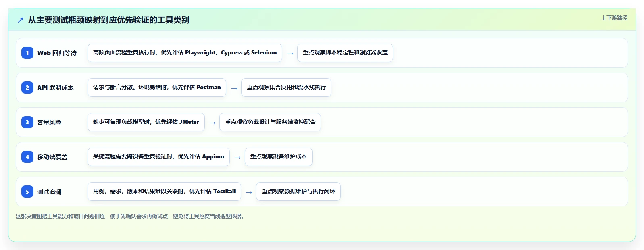Click the 优先评估 TestRail box
Viewport: 644px width, 250px height.
[x=164, y=192]
